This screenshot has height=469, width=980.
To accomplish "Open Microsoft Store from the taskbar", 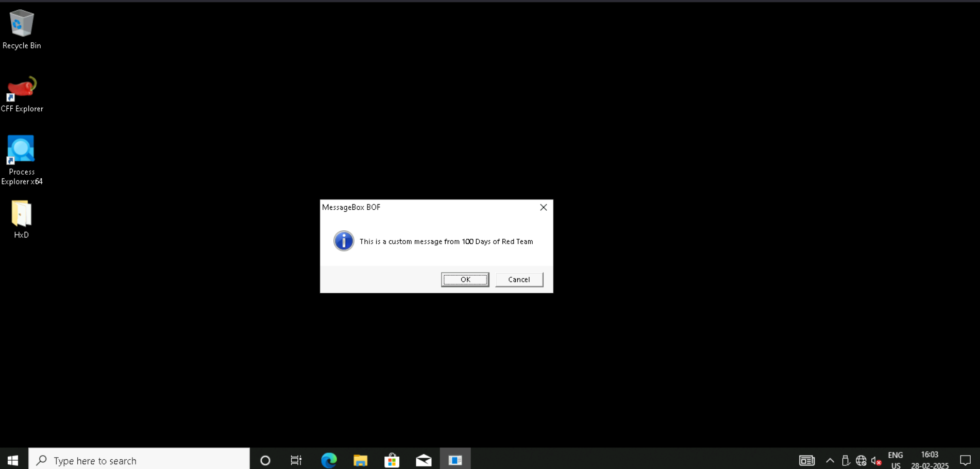I will (392, 460).
